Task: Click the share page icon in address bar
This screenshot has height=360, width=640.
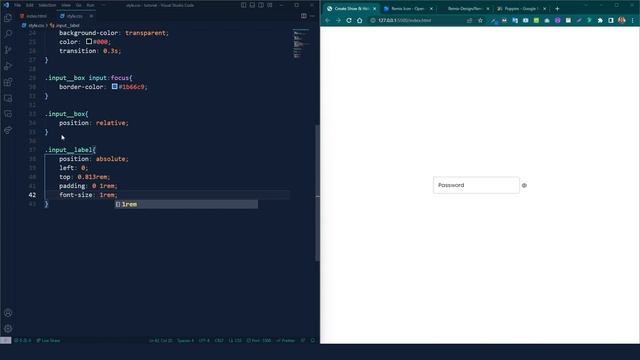Action: pyautogui.click(x=469, y=20)
